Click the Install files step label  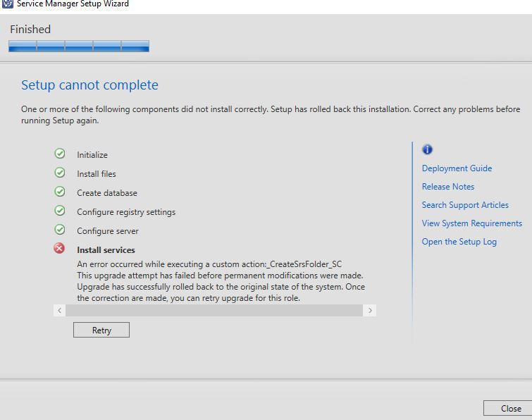point(97,174)
